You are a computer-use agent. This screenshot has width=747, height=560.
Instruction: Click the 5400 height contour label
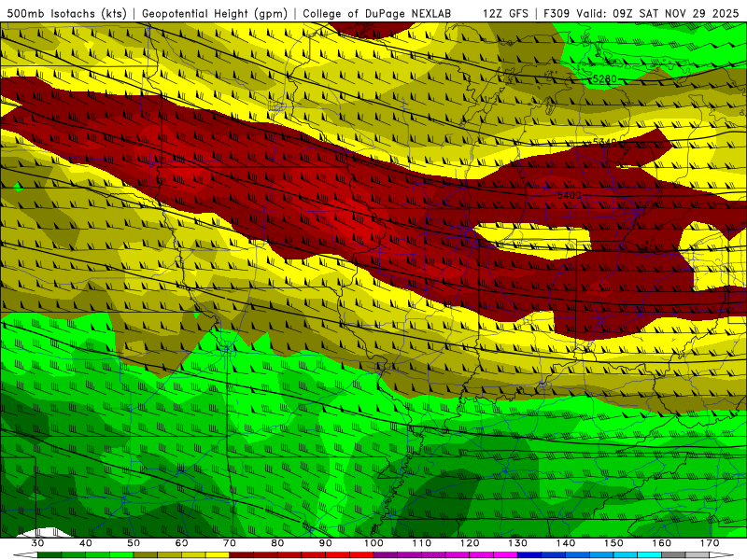[570, 195]
